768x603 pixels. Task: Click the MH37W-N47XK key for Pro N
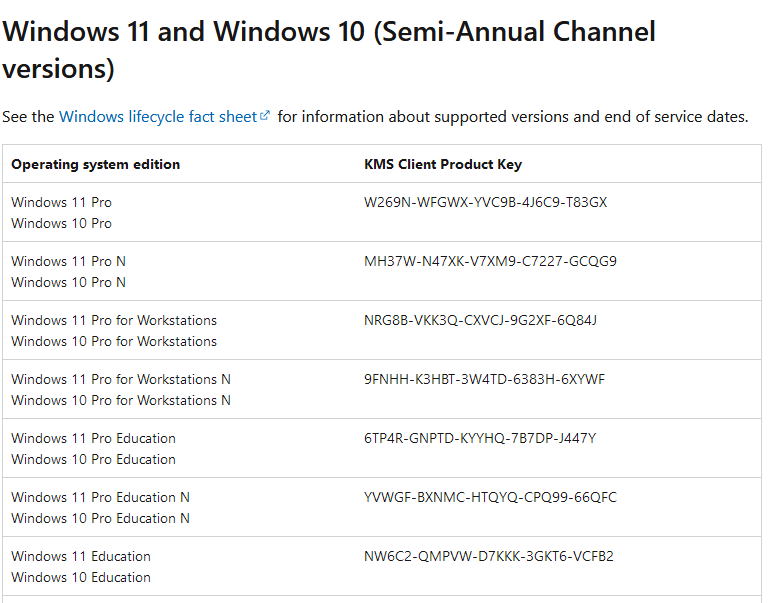[x=490, y=261]
